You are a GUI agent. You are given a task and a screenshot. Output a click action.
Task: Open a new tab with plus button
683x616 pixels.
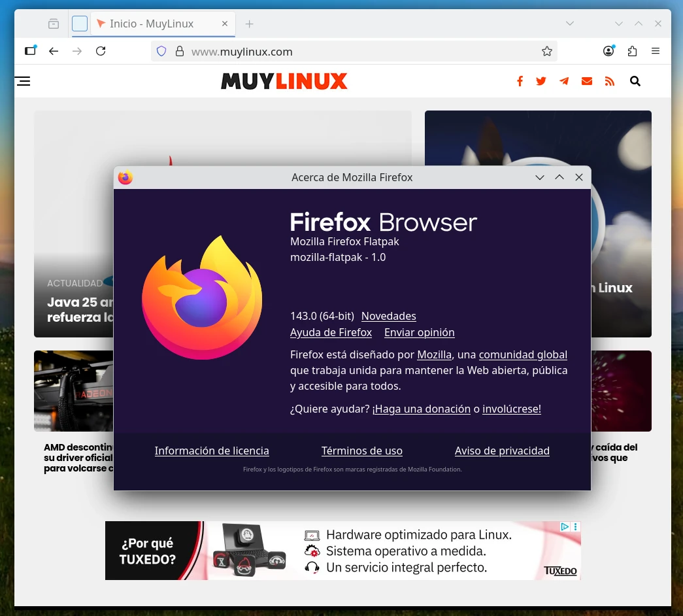pos(249,24)
